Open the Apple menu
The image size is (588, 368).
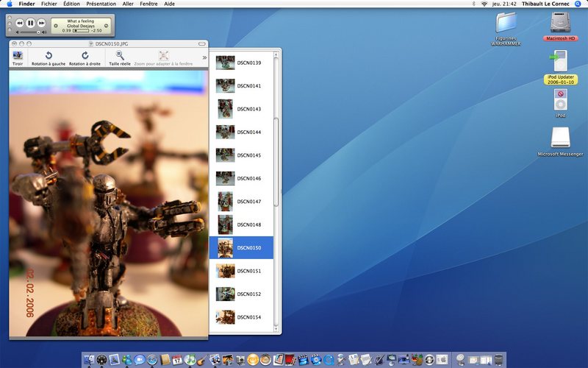click(10, 4)
